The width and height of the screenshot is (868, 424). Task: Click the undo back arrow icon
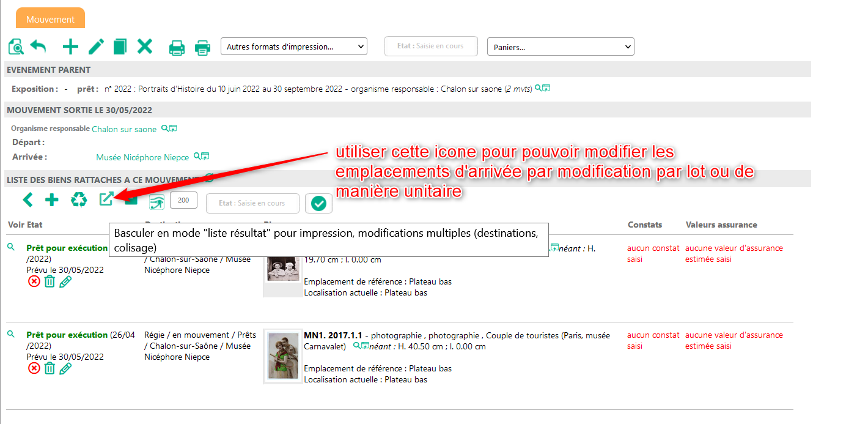(39, 47)
